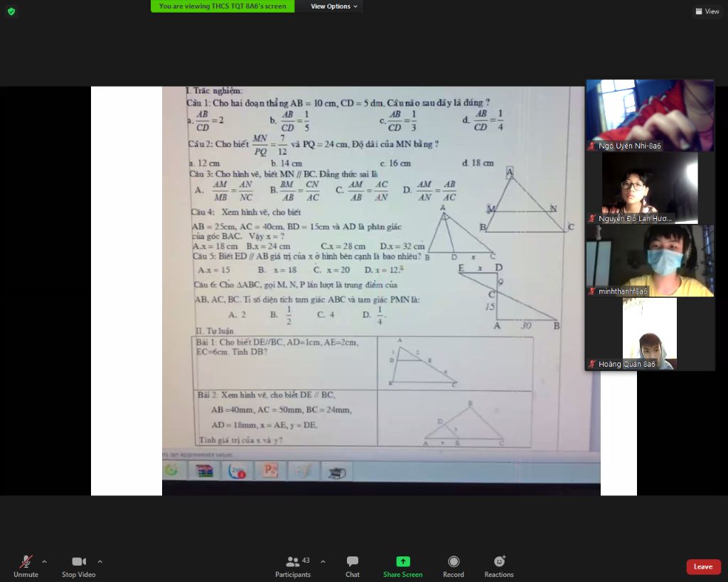Click 'AB =40mm, AC = 50mm, BC = 24mm' line

pyautogui.click(x=282, y=410)
